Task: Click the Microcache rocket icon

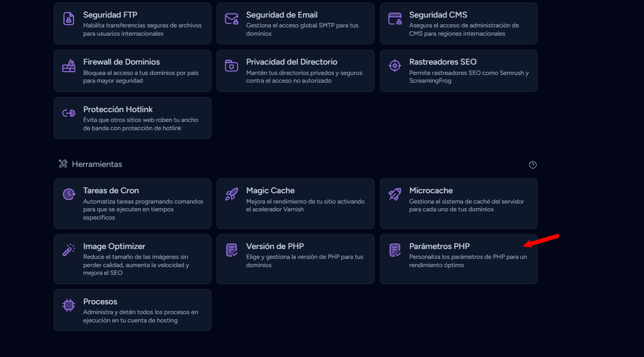Action: 395,195
